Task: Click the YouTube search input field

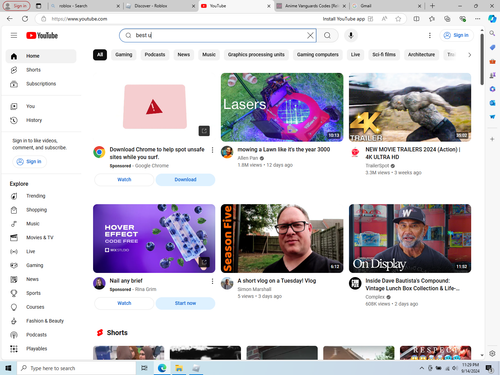Action: click(218, 35)
